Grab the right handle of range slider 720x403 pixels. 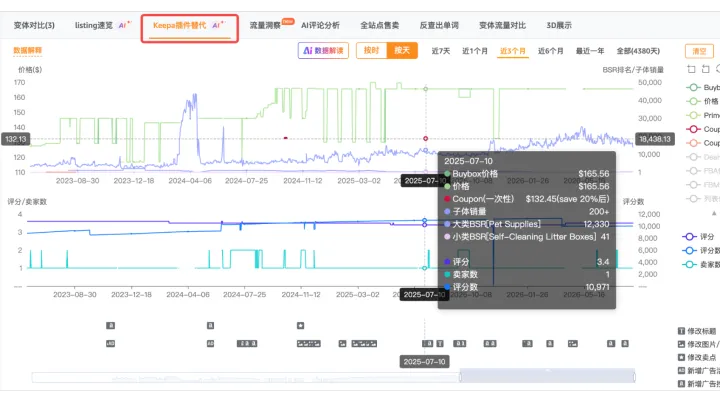click(x=634, y=377)
